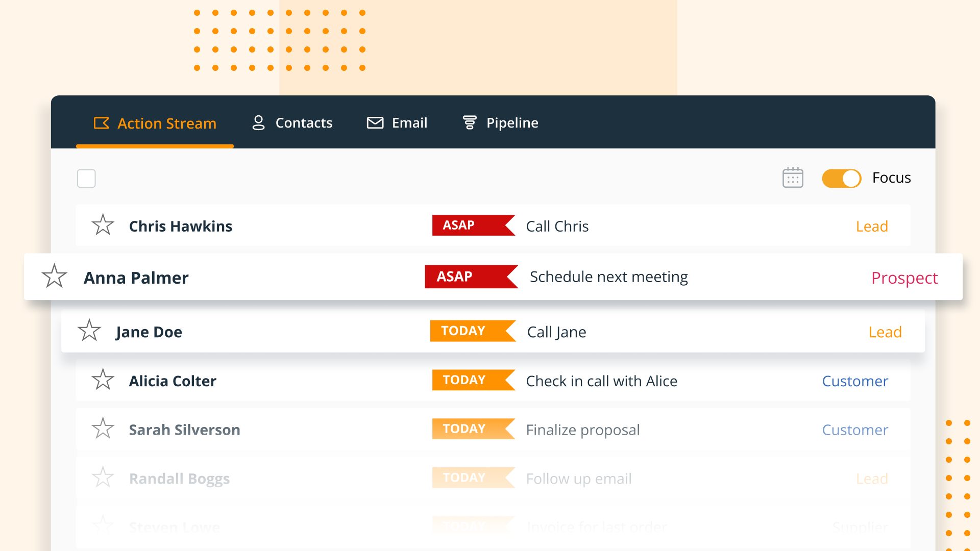Screen dimensions: 980x551
Task: Click the star icon next to Jane Doe
Action: (89, 332)
